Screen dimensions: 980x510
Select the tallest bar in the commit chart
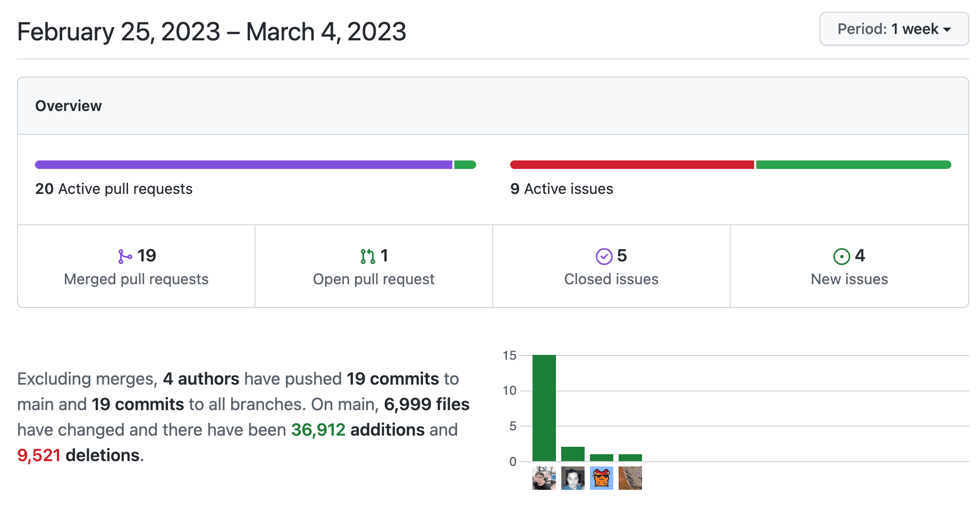pyautogui.click(x=544, y=406)
